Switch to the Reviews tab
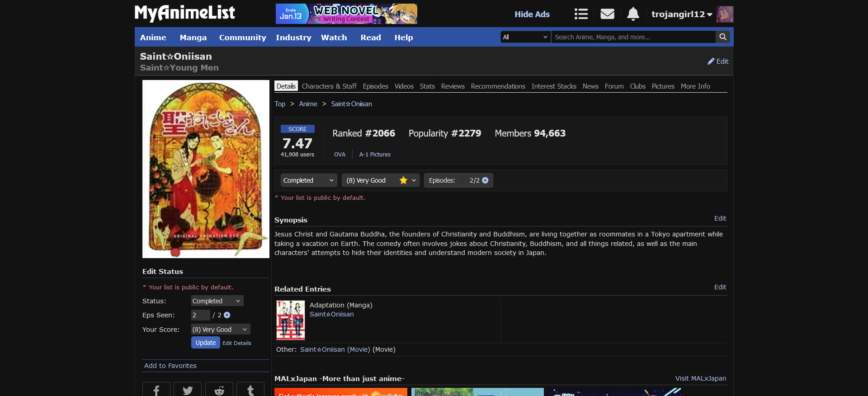Viewport: 868px width, 396px height. pos(453,86)
